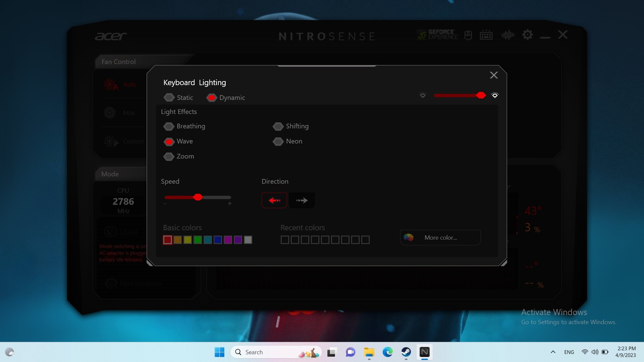Set wave direction to left
This screenshot has width=644, height=362.
(x=274, y=200)
